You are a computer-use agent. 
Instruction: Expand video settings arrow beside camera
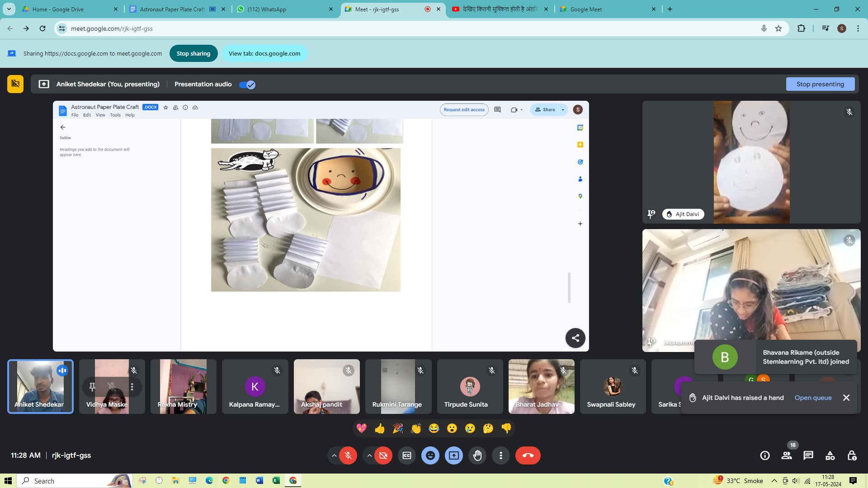[369, 455]
